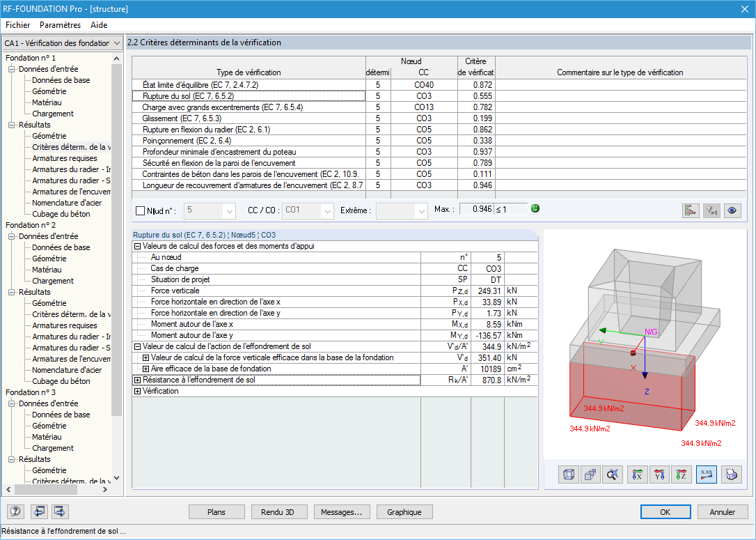Collapse Valeurs de calcul des forces section
This screenshot has width=756, height=540.
click(137, 246)
